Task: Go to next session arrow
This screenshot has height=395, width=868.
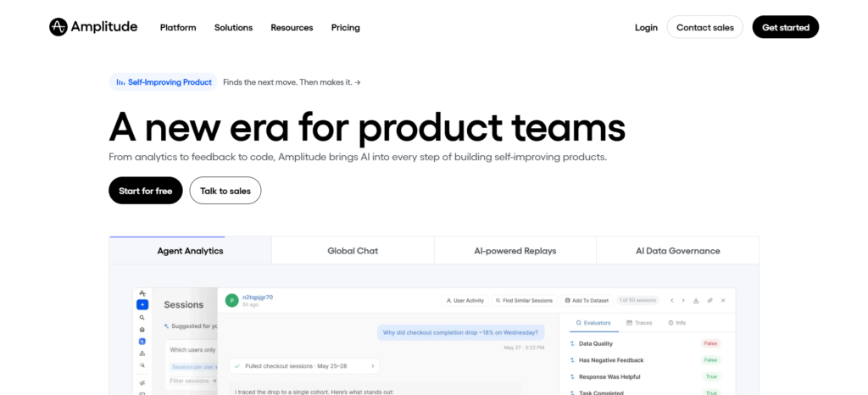Action: click(683, 300)
